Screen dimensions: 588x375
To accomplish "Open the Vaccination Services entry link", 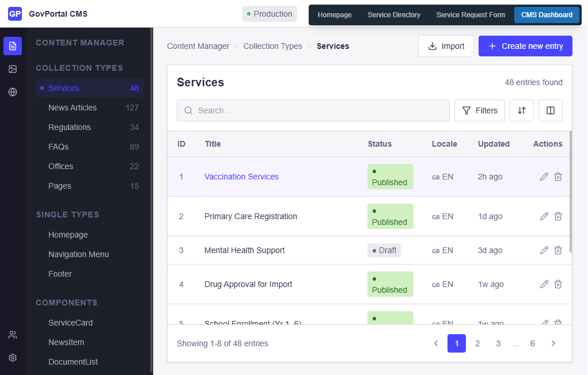I will pyautogui.click(x=241, y=177).
